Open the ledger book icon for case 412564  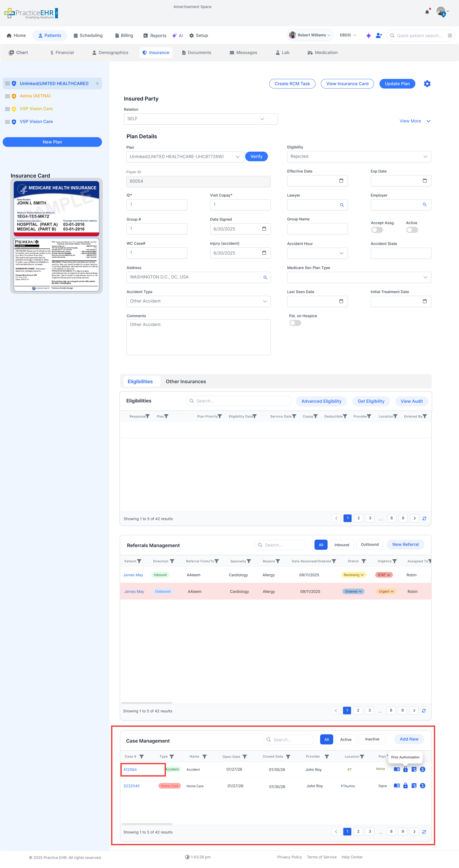tap(397, 769)
